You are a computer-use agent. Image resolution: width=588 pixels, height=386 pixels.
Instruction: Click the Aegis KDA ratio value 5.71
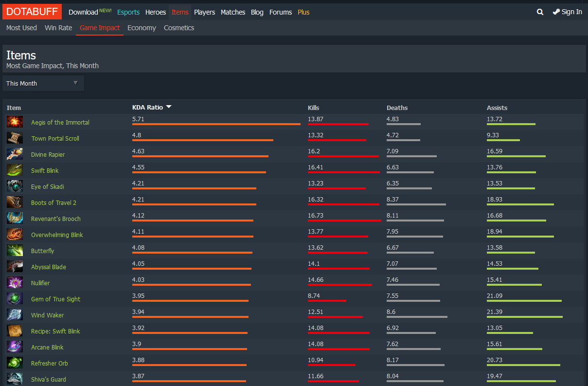tap(138, 119)
